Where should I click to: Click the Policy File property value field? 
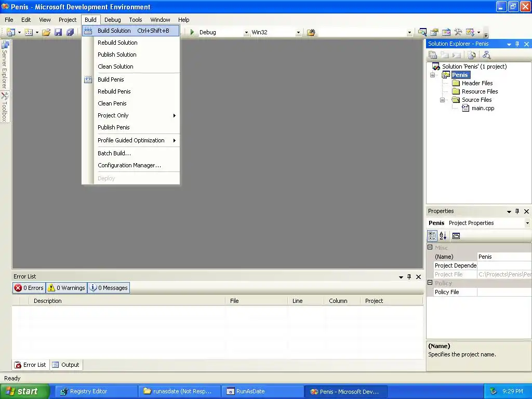click(x=504, y=292)
